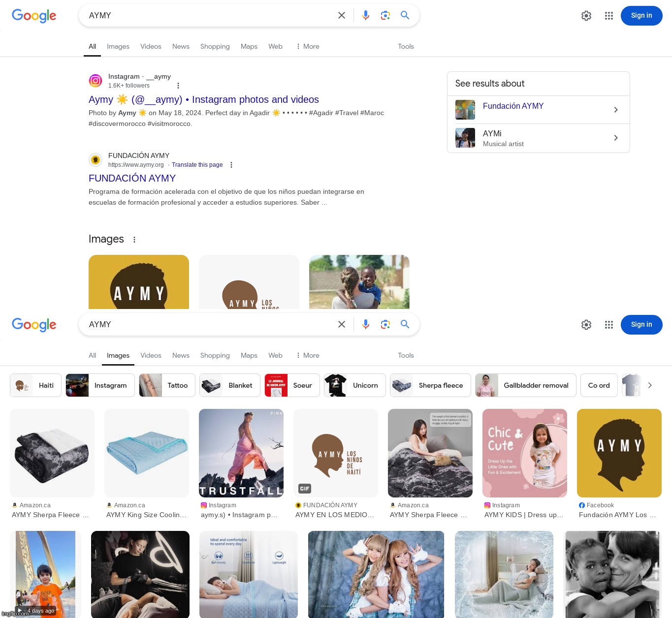Click the microphone voice search icon in the top search bar
672x618 pixels.
pos(365,15)
